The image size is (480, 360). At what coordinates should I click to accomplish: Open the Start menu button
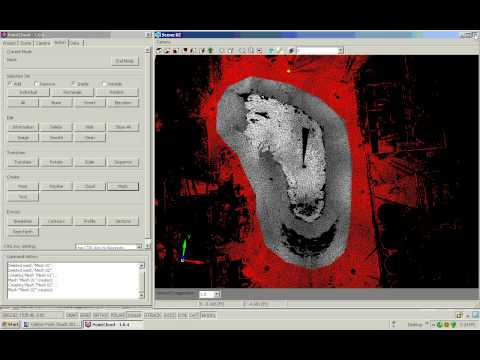[11, 324]
